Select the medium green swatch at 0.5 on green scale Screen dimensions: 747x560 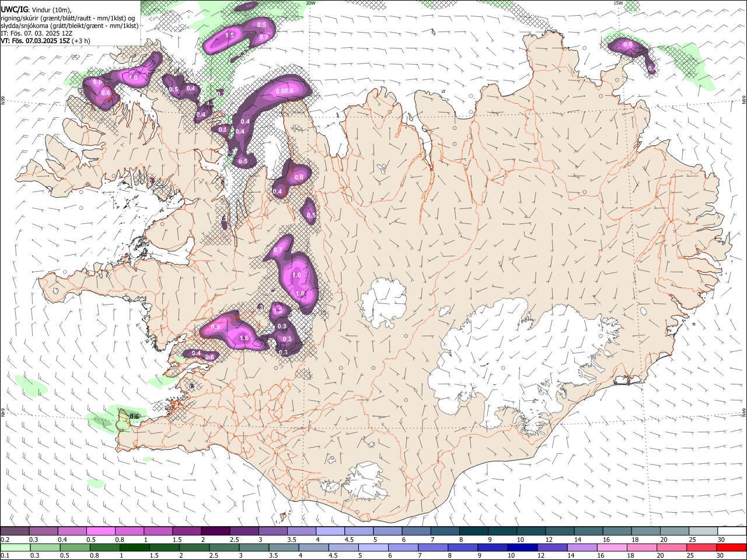click(x=75, y=547)
